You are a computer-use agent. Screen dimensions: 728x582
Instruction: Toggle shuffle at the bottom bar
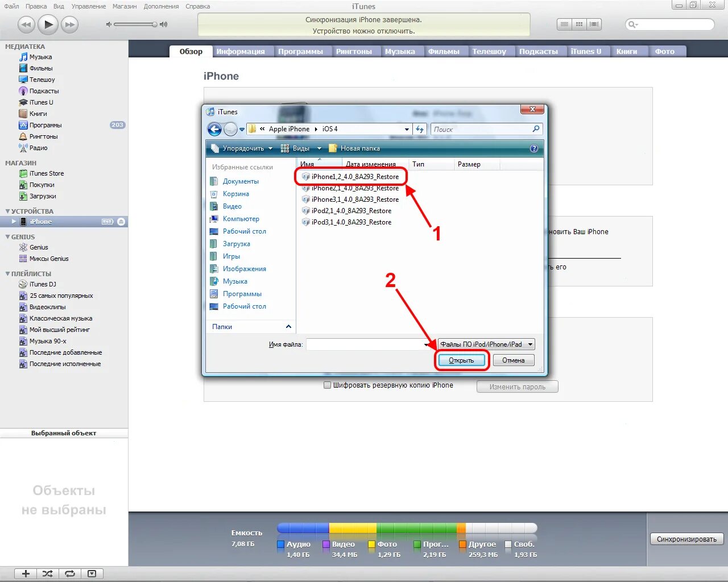(47, 573)
